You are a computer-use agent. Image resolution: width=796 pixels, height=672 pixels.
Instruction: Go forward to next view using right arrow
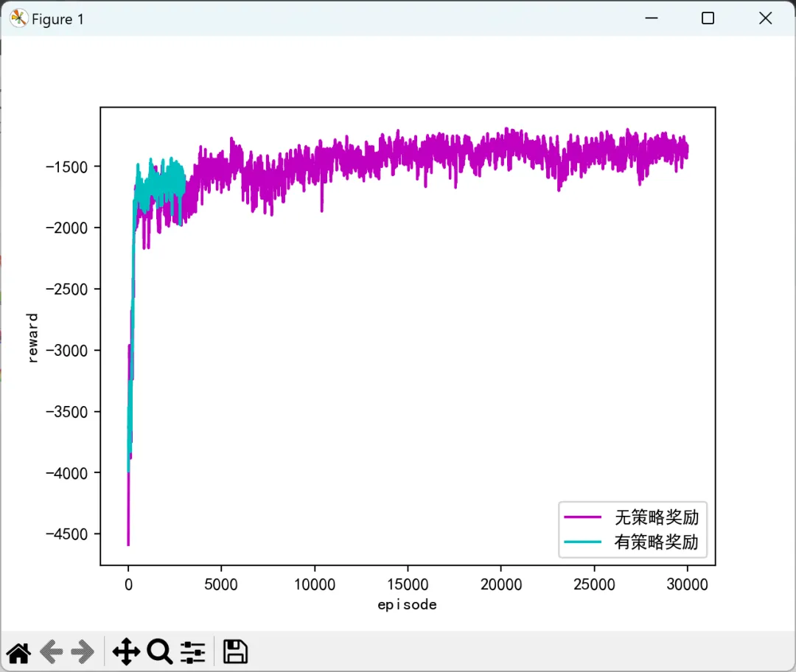[x=83, y=651]
